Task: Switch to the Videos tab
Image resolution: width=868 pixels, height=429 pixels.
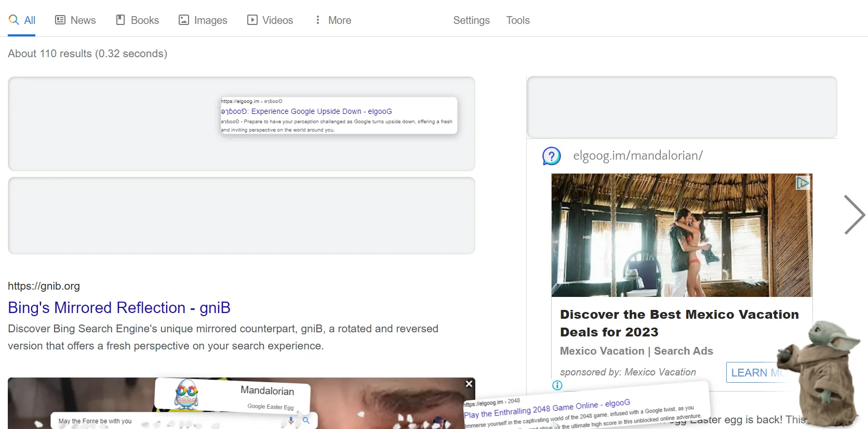Action: 270,20
